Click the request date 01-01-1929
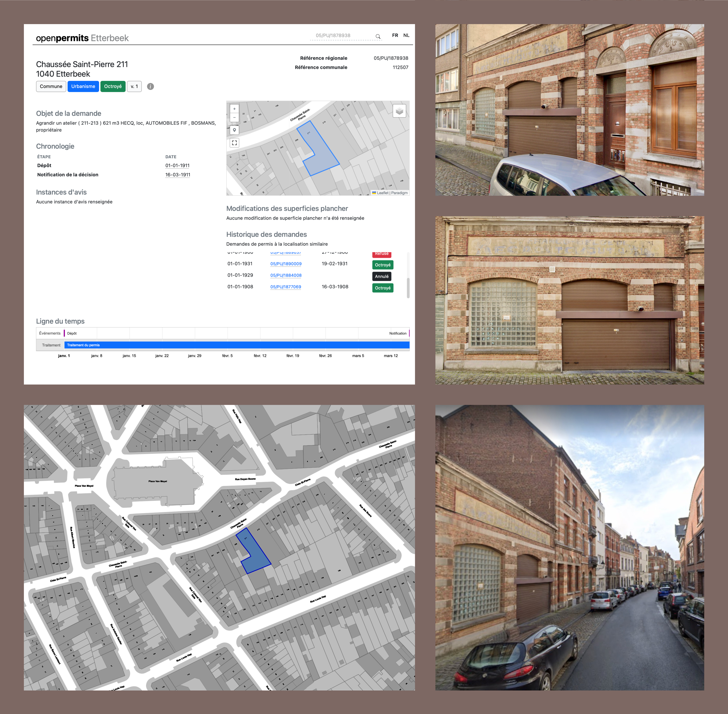The width and height of the screenshot is (728, 714). coord(240,275)
